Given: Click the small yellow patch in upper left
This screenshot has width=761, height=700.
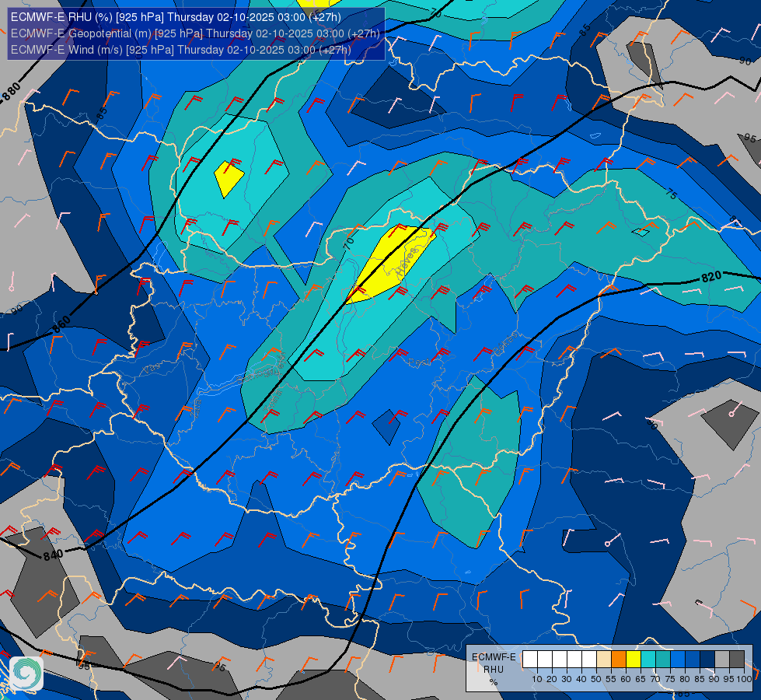Looking at the screenshot, I should coord(229,178).
